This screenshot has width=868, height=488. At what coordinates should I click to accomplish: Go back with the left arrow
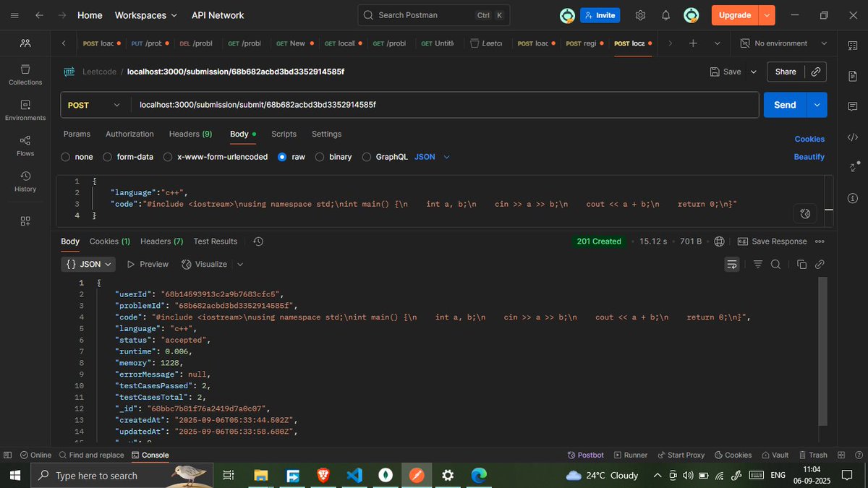[x=39, y=15]
